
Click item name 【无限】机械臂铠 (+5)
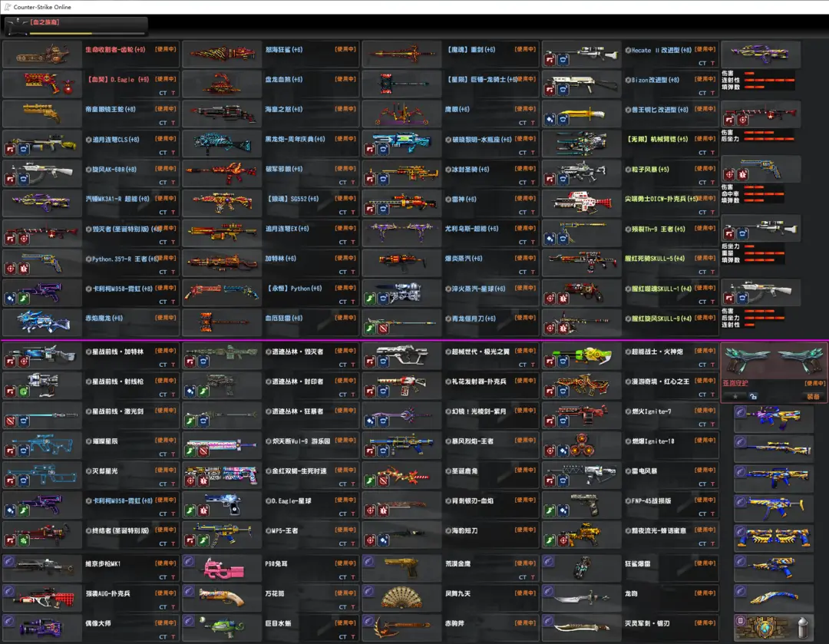pyautogui.click(x=658, y=140)
